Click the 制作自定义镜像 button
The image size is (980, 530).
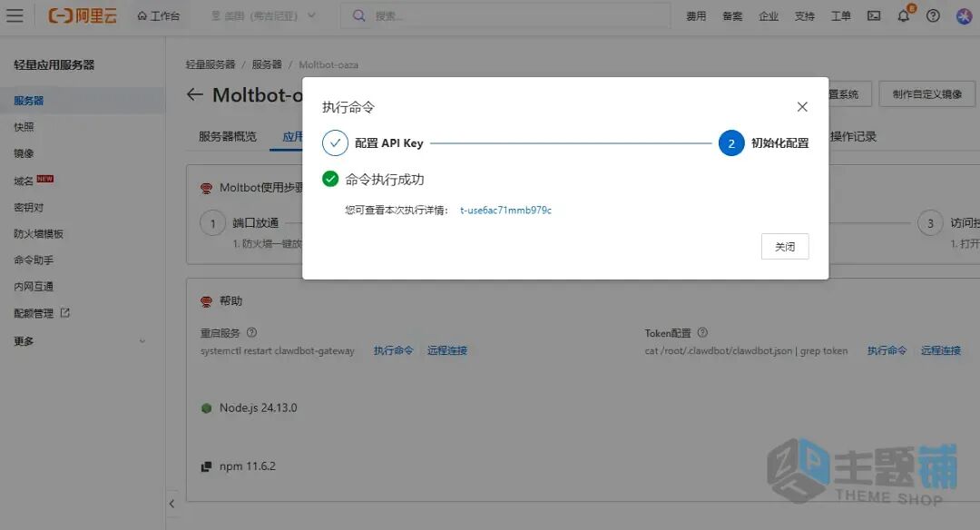tap(926, 94)
